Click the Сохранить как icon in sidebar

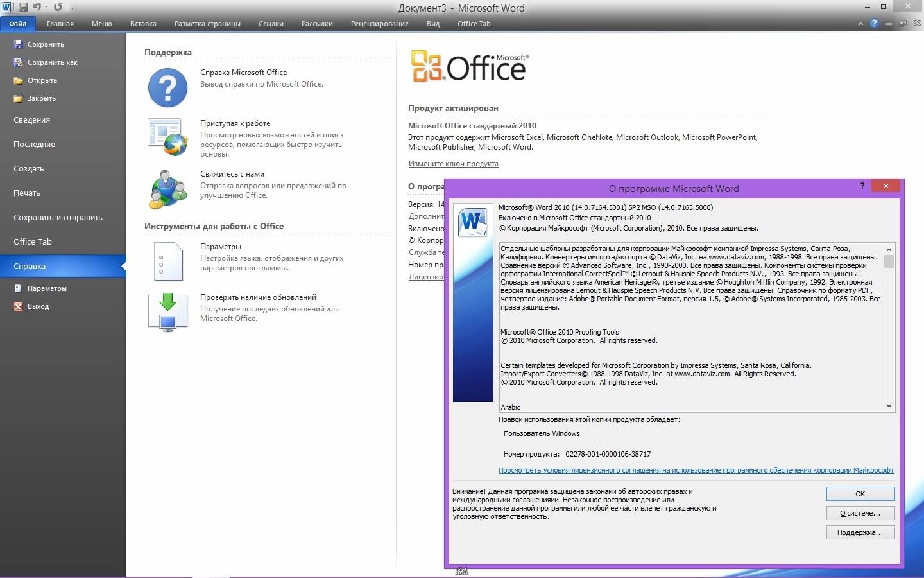coord(18,62)
